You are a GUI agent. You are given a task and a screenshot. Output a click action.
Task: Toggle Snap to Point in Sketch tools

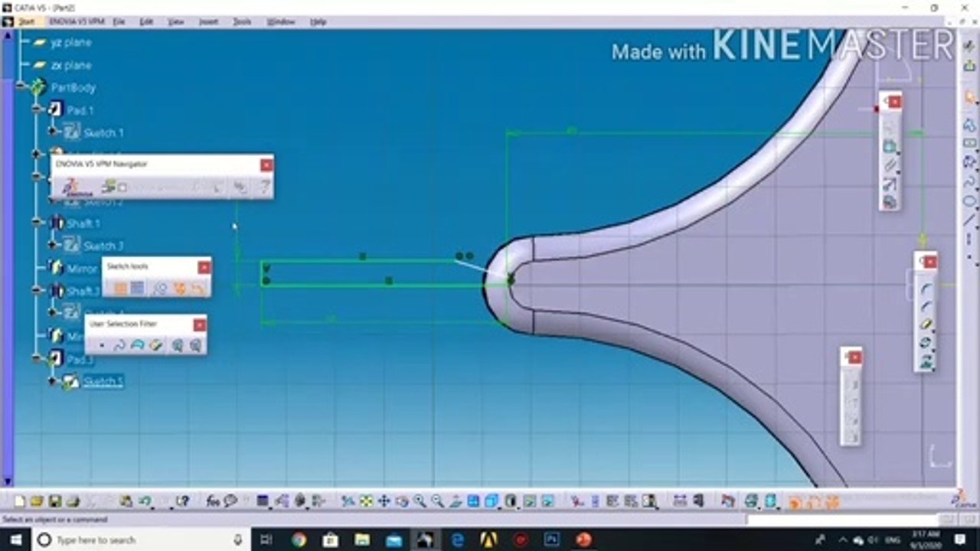tap(137, 288)
